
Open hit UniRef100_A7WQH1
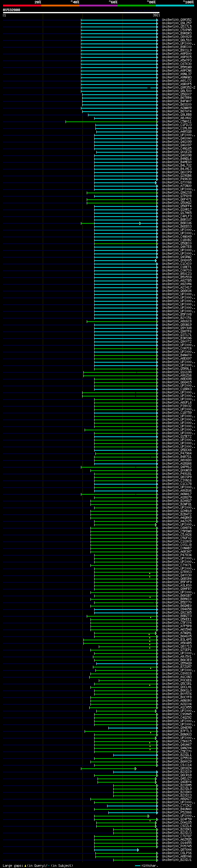177,633
